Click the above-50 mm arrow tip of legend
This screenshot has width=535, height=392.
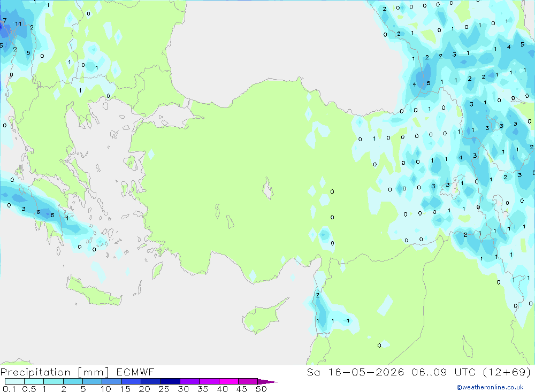[x=267, y=382]
